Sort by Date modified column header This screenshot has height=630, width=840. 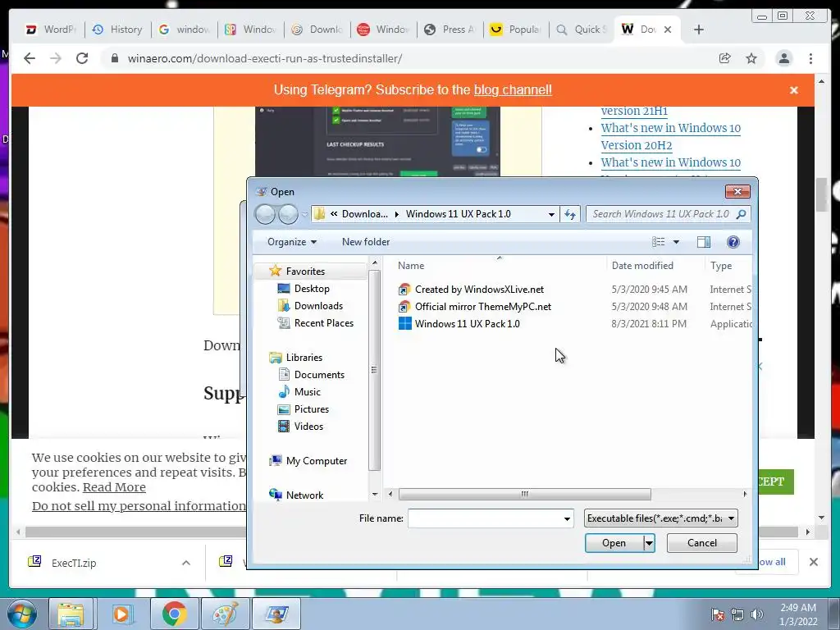pos(642,266)
